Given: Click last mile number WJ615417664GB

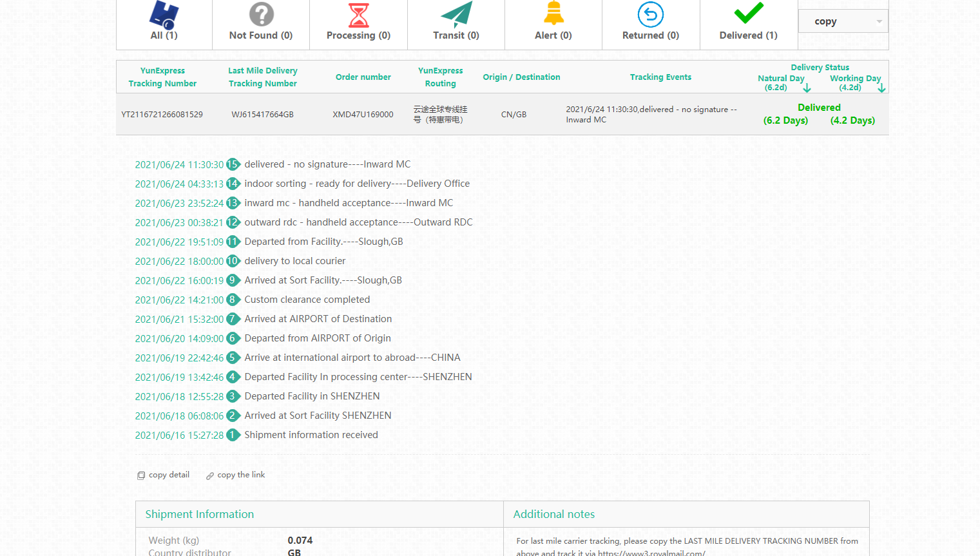Looking at the screenshot, I should [262, 115].
